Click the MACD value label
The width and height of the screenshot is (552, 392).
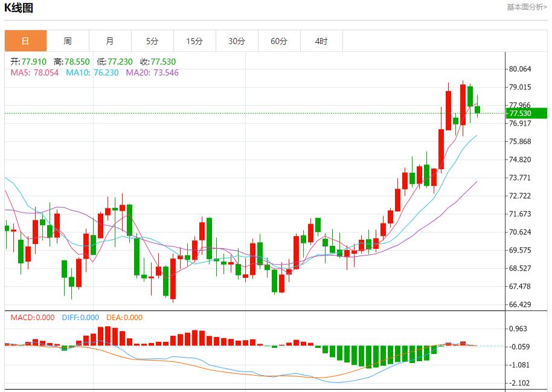coord(33,318)
